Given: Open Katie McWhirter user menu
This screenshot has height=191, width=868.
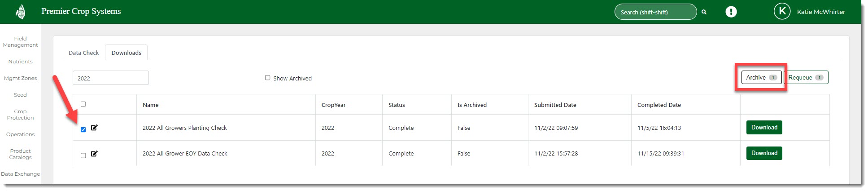Looking at the screenshot, I should point(820,12).
